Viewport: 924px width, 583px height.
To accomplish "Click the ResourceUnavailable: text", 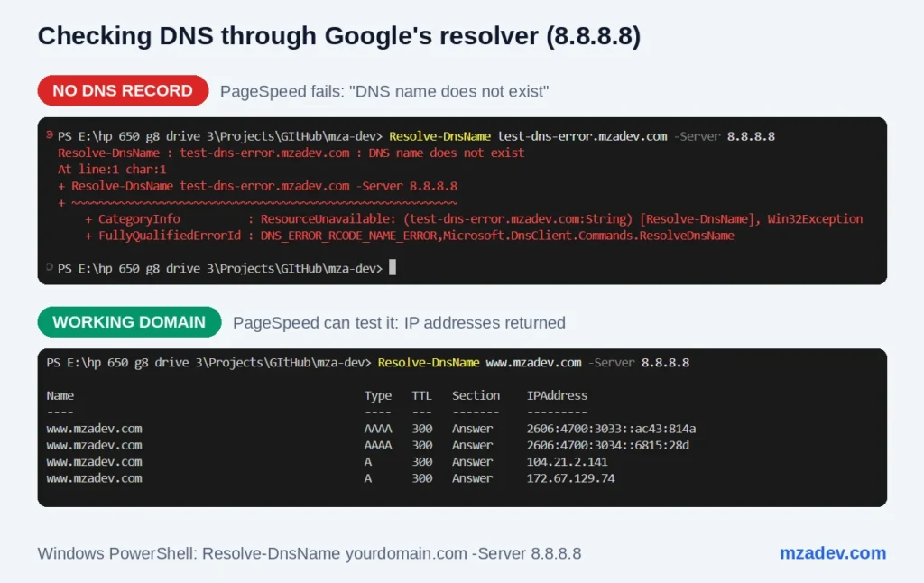I will (328, 218).
